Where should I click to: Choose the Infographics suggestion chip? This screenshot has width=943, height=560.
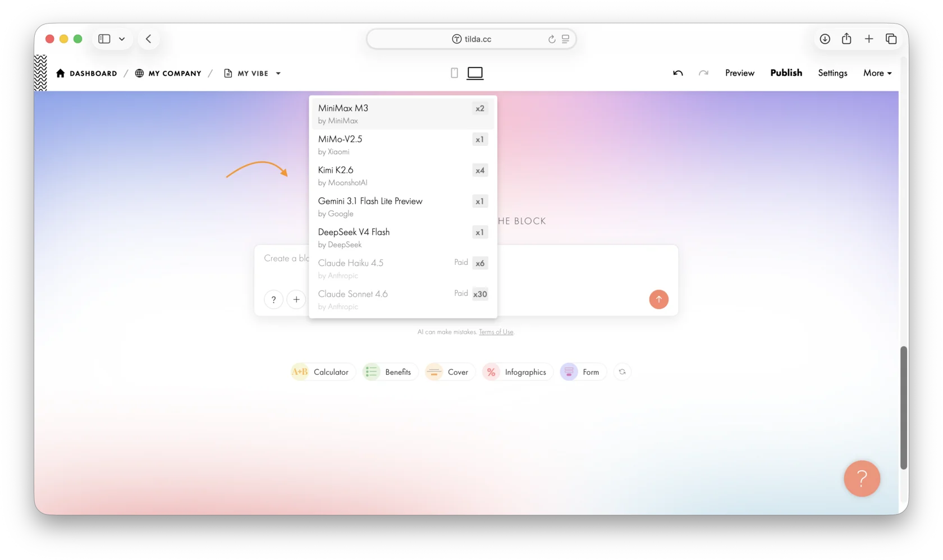(x=518, y=372)
